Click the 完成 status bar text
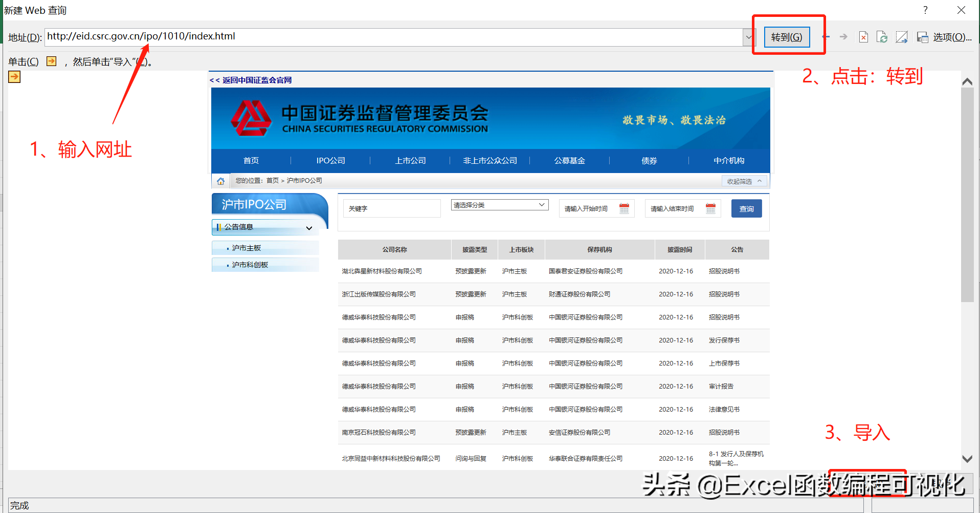 19,505
